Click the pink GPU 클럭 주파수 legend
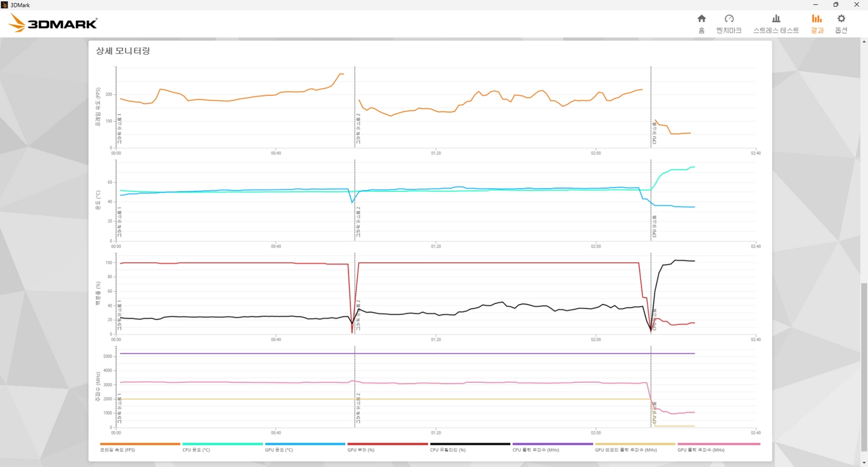Viewport: 868px width, 467px height. click(x=719, y=446)
